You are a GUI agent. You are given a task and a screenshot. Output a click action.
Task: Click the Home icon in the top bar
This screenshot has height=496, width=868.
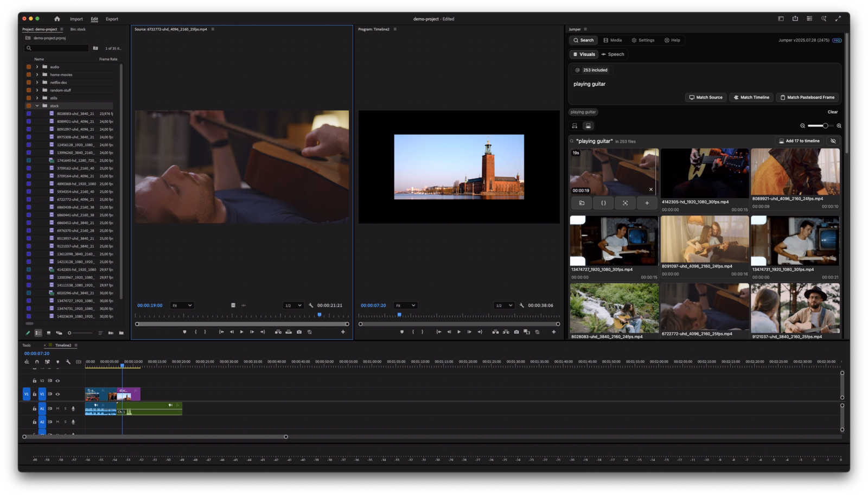point(57,19)
